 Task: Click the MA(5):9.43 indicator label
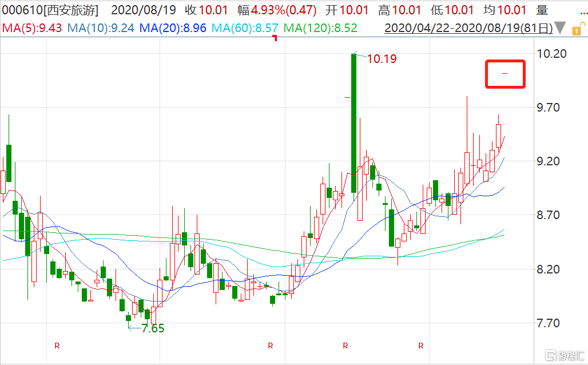32,28
